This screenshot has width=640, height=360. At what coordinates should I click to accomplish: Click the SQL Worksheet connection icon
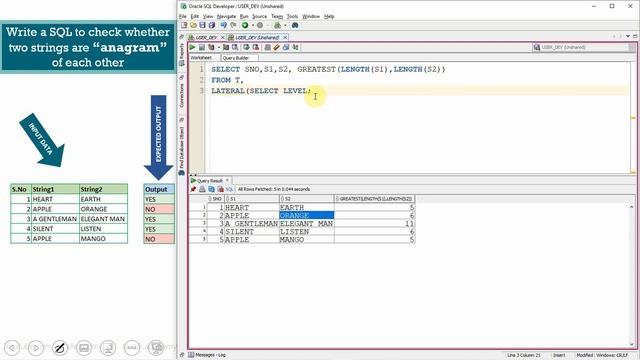pyautogui.click(x=278, y=25)
